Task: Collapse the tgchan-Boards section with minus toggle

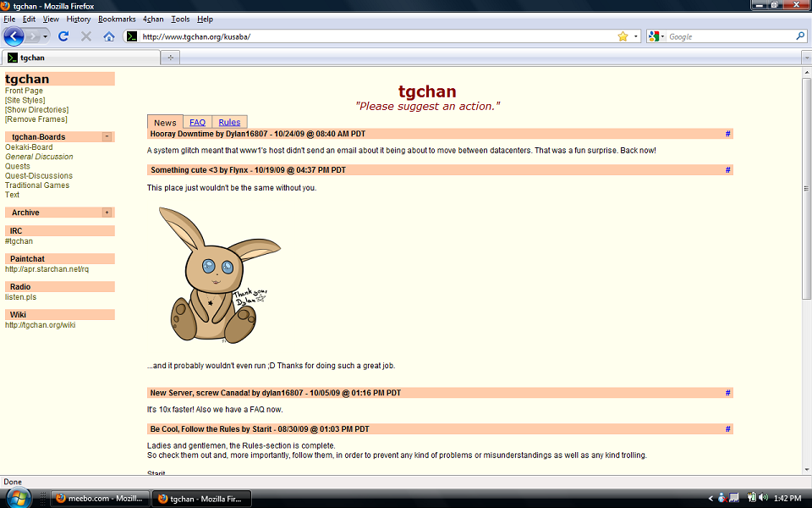Action: pyautogui.click(x=107, y=136)
